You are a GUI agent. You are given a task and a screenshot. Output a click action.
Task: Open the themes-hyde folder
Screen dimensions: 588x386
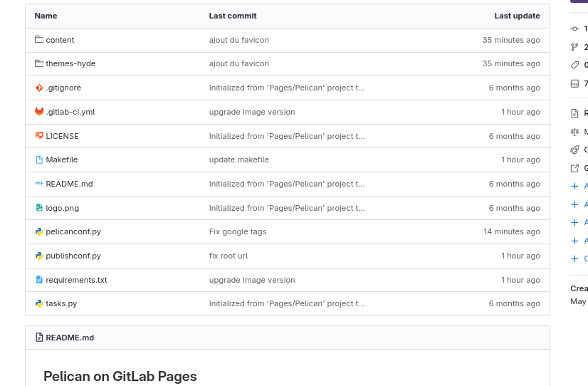[x=70, y=63]
